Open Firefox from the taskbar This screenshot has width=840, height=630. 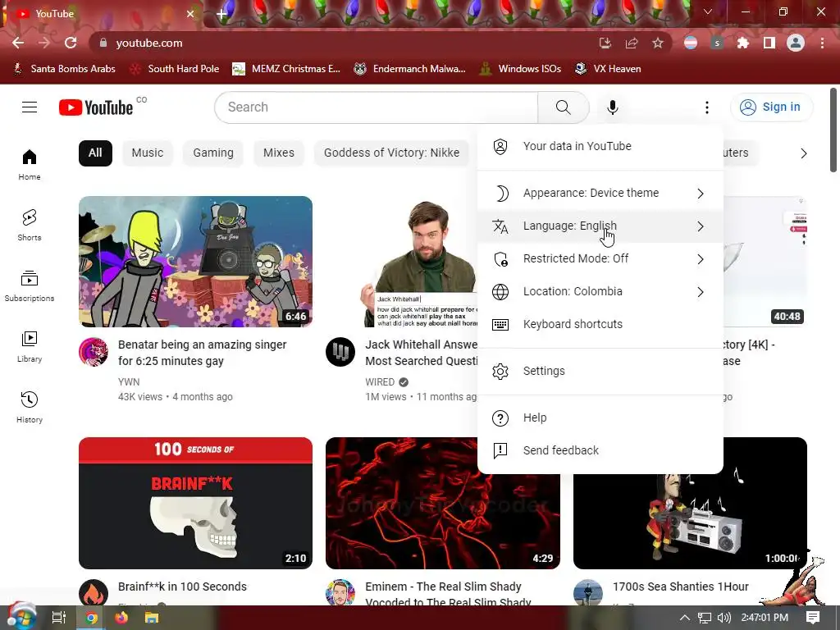(121, 618)
